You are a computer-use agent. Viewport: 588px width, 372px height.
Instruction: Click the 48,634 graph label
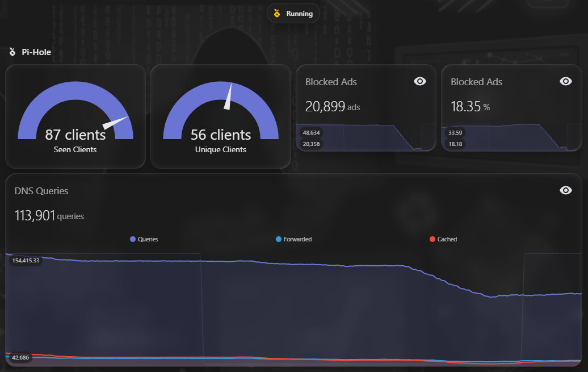pos(311,132)
